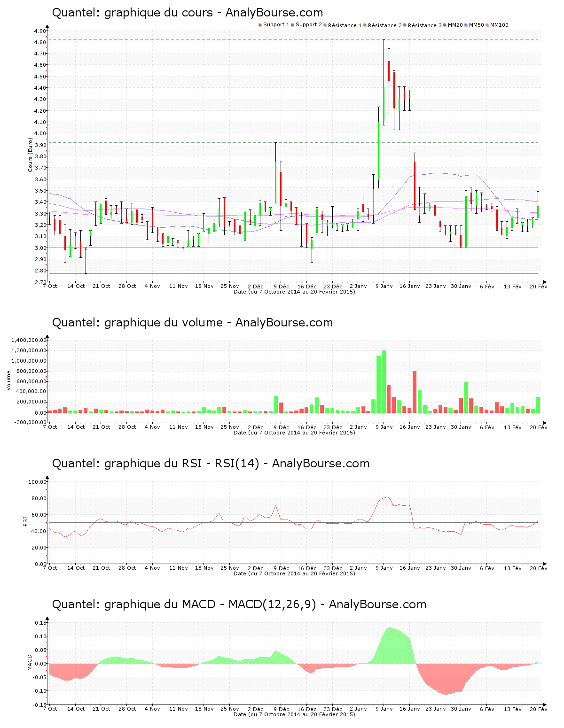Click the 'RSI' y-axis label

pos(26,521)
